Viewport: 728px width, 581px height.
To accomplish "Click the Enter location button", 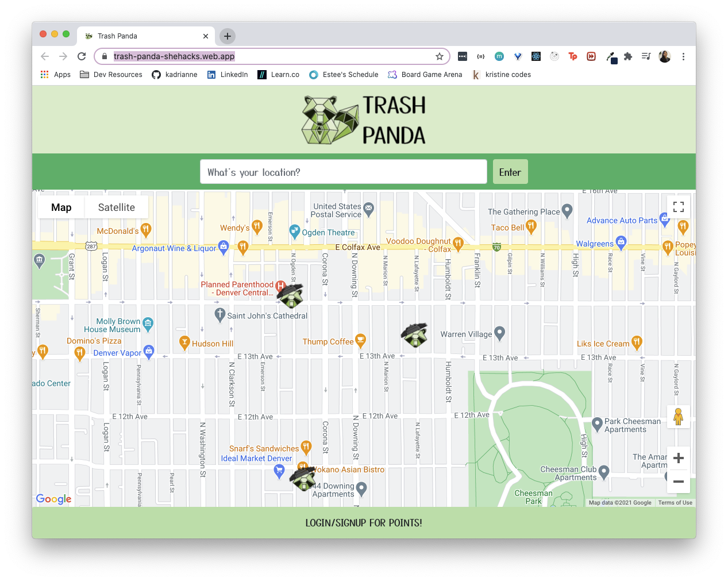I will coord(510,172).
